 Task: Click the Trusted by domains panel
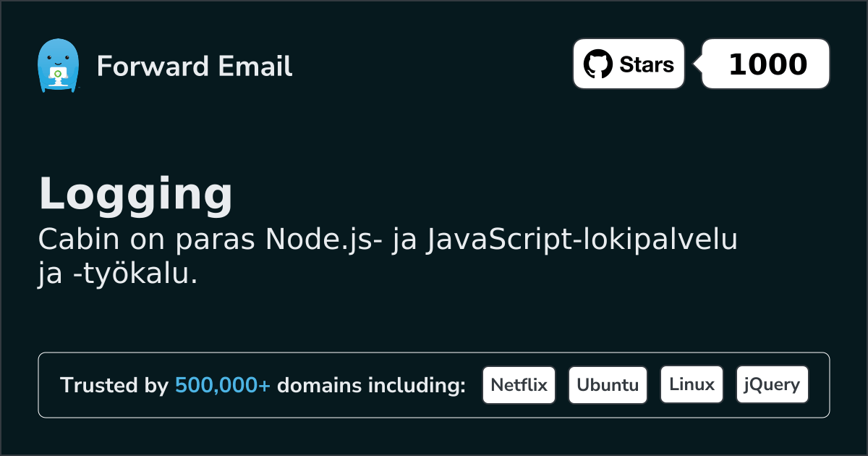click(434, 384)
